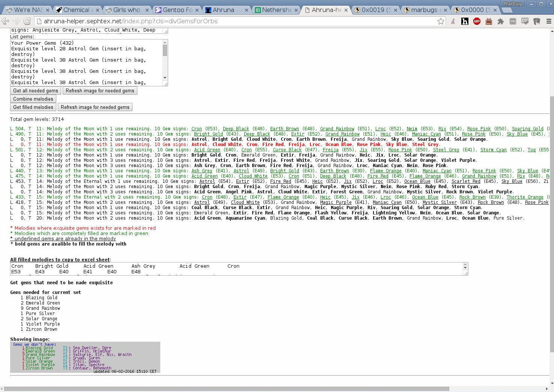554x392 pixels.
Task: Close the 'Chemical' tab
Action: (98, 10)
